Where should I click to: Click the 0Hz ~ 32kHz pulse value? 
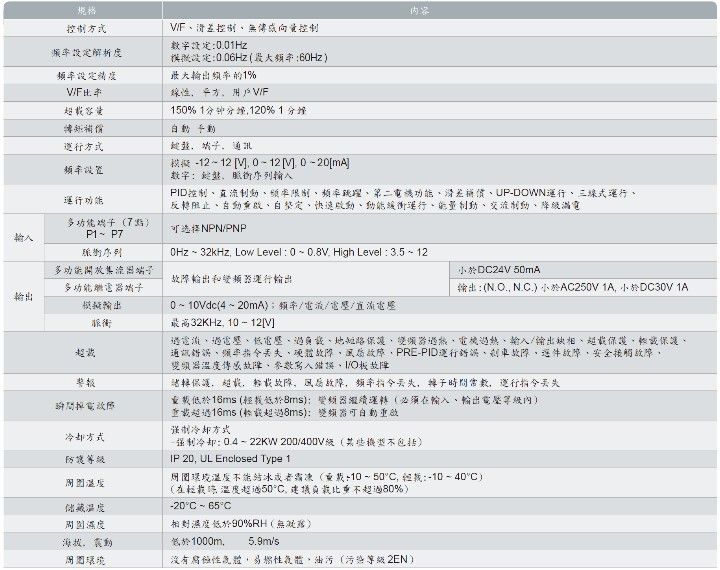click(x=300, y=253)
